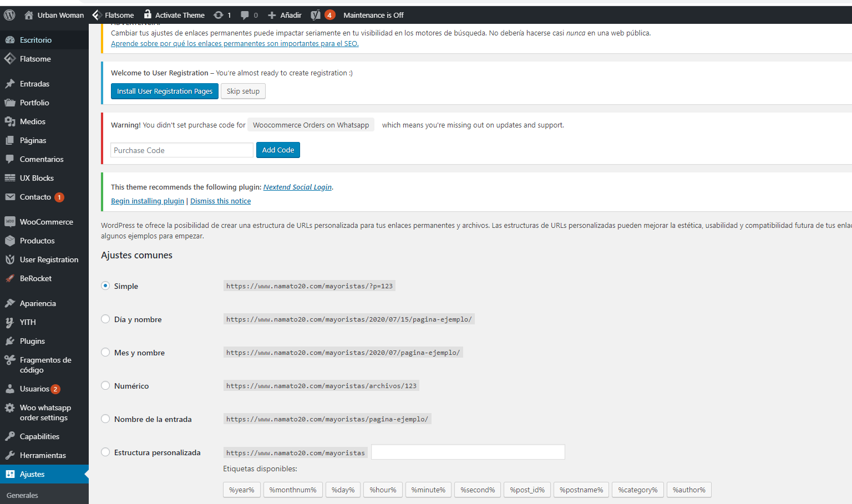
Task: Click the Usuarios person icon
Action: point(10,389)
